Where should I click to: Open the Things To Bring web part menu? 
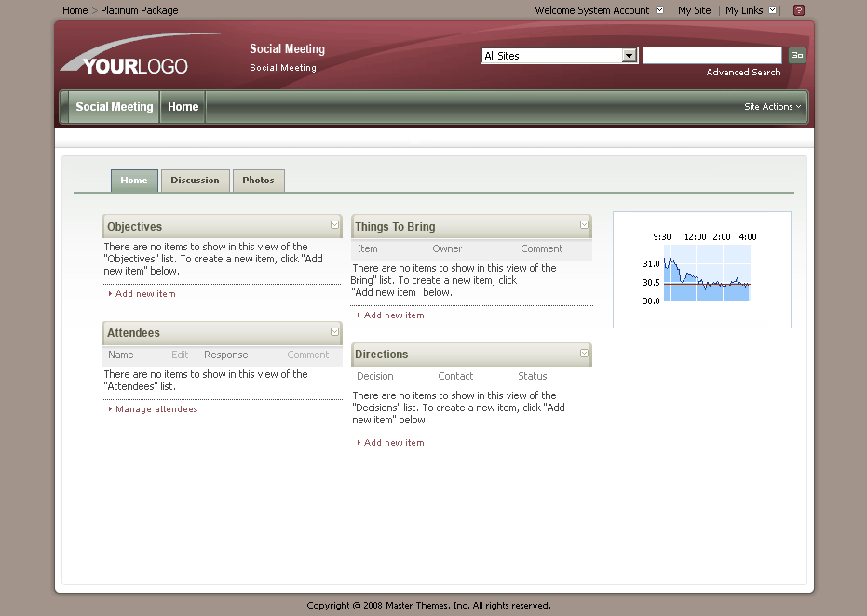tap(585, 225)
